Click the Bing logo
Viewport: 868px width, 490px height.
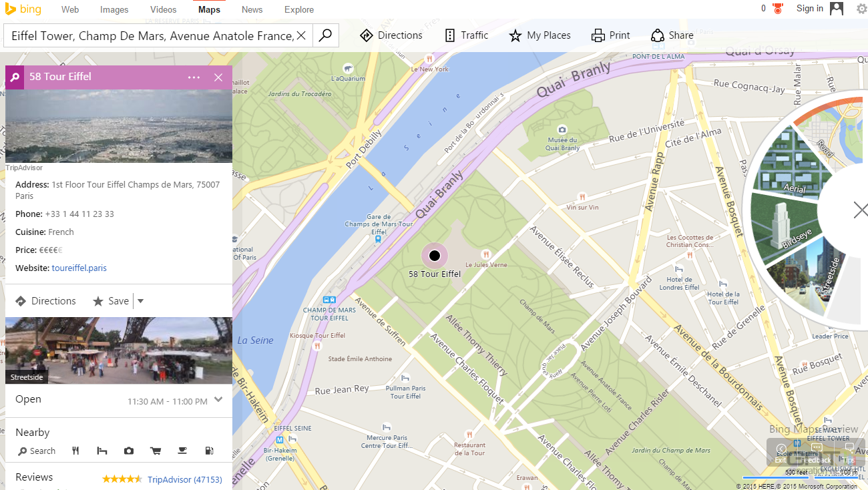coord(22,9)
